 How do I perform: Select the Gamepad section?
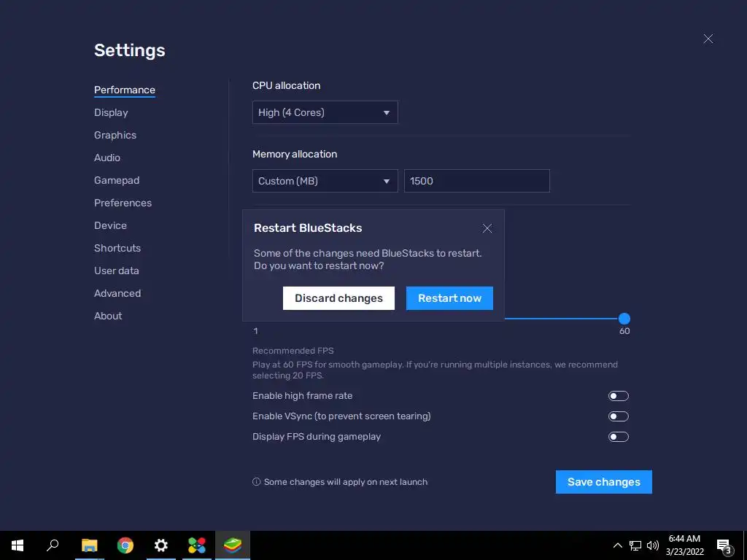(x=117, y=181)
